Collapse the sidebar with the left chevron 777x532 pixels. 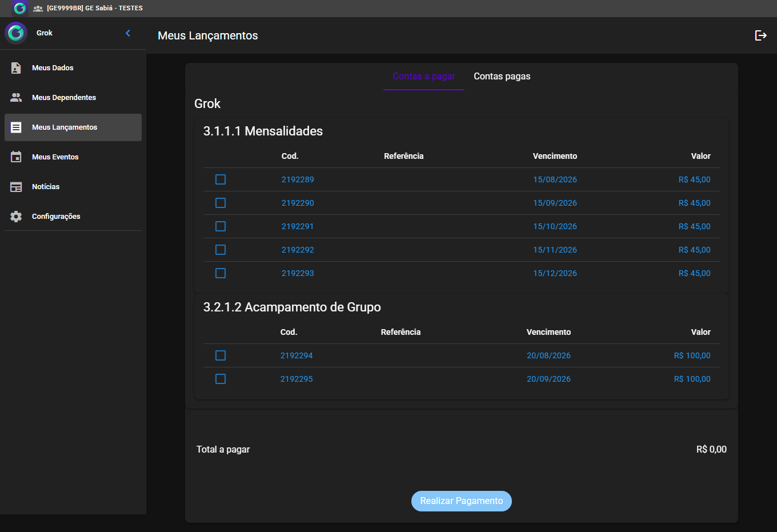[128, 33]
